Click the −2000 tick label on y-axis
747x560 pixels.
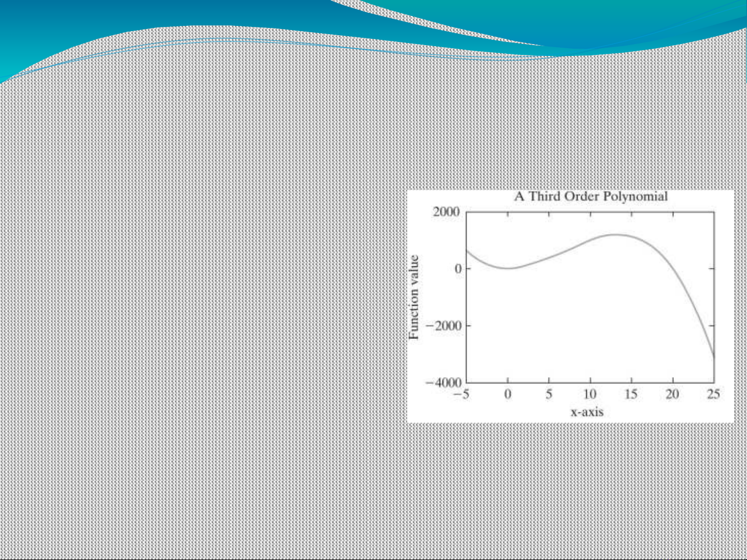[442, 326]
